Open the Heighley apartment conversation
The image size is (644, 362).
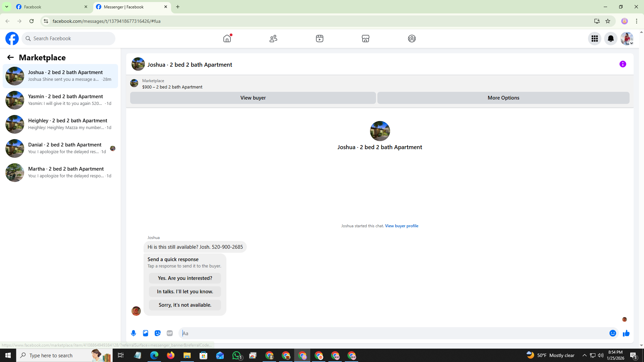coord(60,124)
